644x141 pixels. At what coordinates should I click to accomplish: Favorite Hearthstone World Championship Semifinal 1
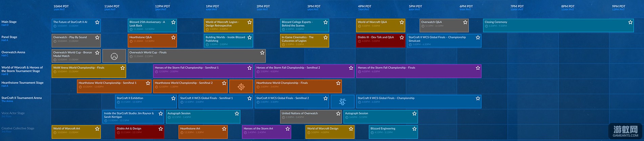(148, 83)
